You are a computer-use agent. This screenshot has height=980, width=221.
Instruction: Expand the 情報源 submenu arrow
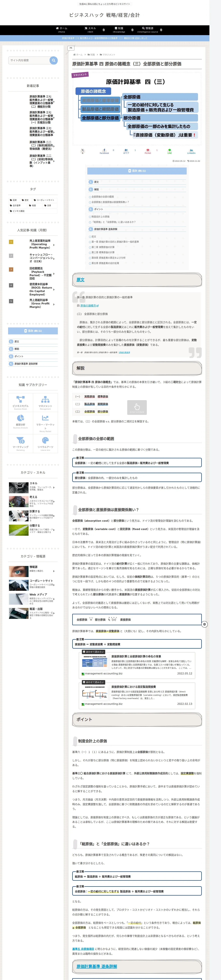click(161, 30)
